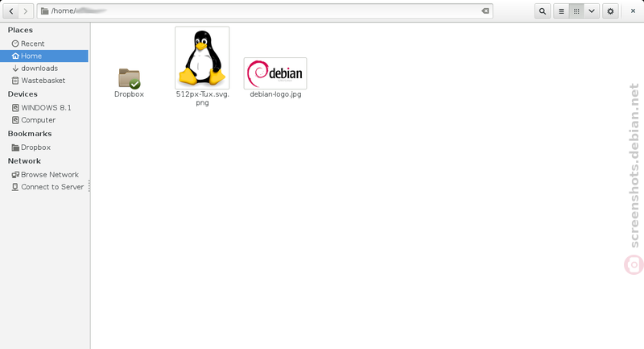This screenshot has height=349, width=644.
Task: Click the Connect to Server icon
Action: pyautogui.click(x=15, y=187)
